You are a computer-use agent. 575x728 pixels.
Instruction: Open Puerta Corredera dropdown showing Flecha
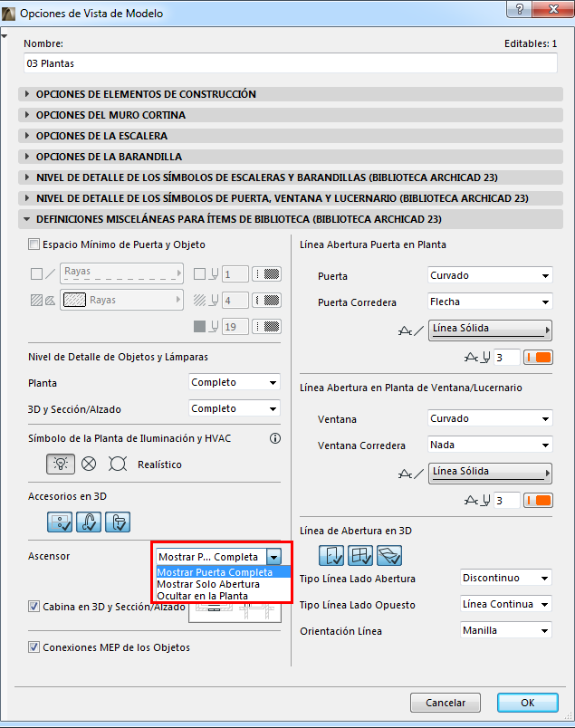490,302
